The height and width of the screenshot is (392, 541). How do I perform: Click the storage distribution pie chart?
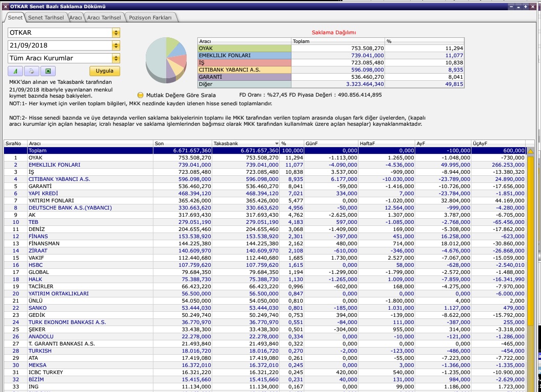click(166, 60)
